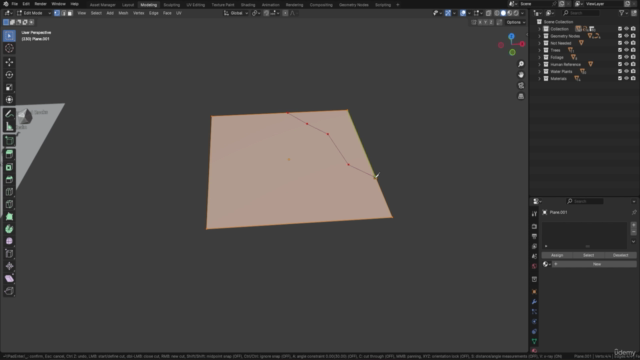Image resolution: width=640 pixels, height=360 pixels.
Task: Open the Vertex menu
Action: pyautogui.click(x=138, y=13)
